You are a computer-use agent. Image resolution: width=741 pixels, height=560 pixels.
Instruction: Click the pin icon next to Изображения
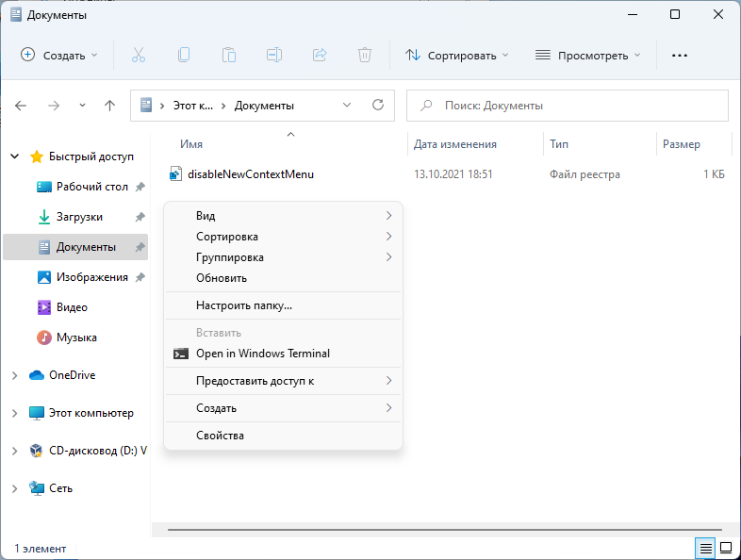tap(140, 277)
